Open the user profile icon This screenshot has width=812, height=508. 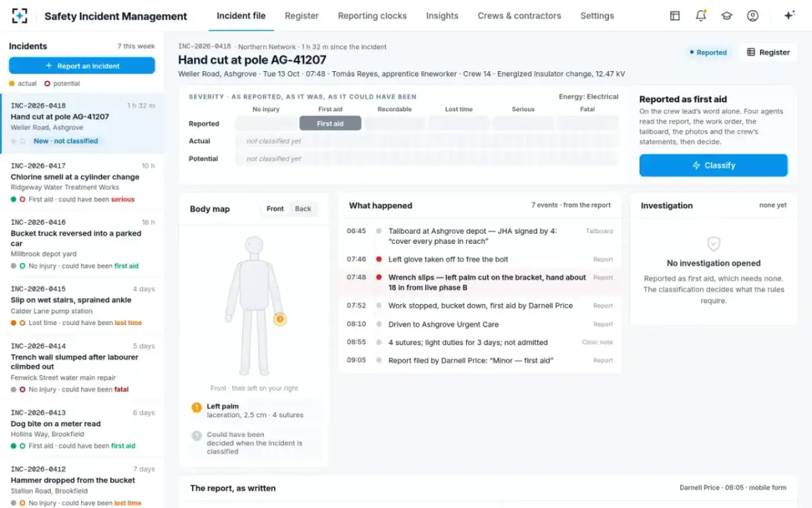[x=752, y=16]
